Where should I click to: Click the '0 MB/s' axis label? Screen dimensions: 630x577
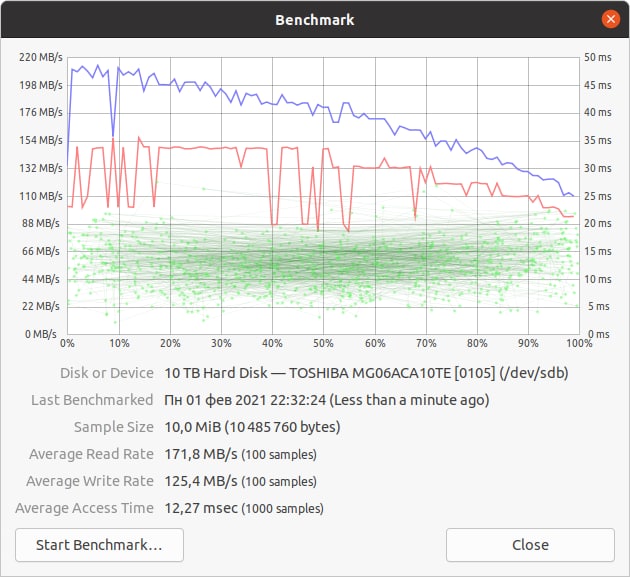tap(41, 334)
